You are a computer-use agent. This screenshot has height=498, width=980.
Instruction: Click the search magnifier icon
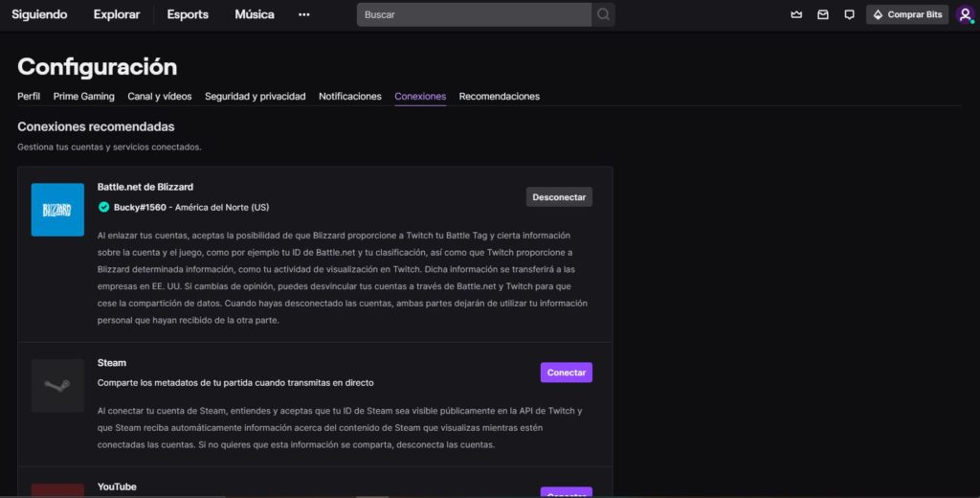click(x=603, y=14)
